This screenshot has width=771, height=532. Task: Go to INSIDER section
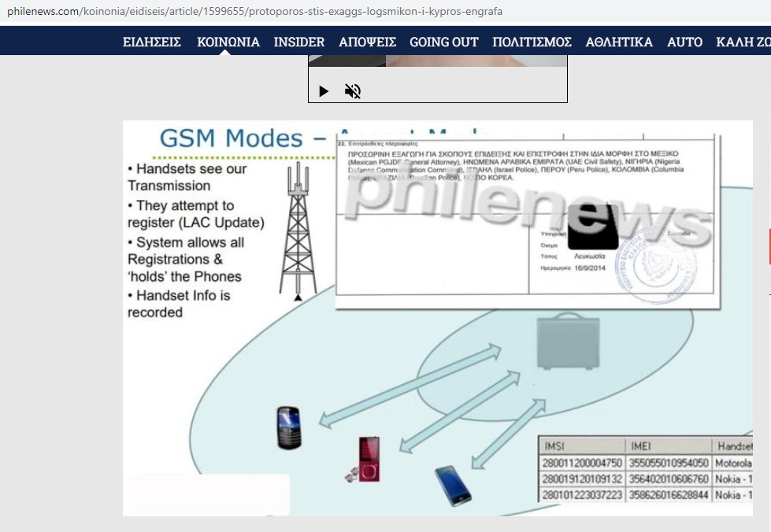point(299,42)
